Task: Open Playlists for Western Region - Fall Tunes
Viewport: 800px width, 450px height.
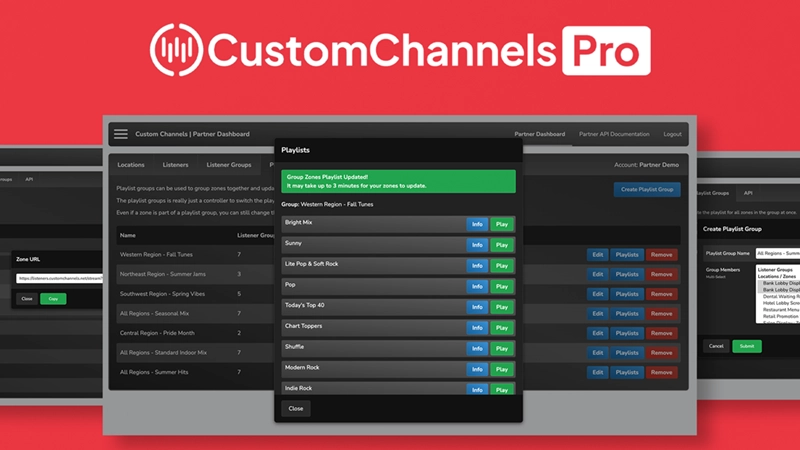Action: point(627,255)
